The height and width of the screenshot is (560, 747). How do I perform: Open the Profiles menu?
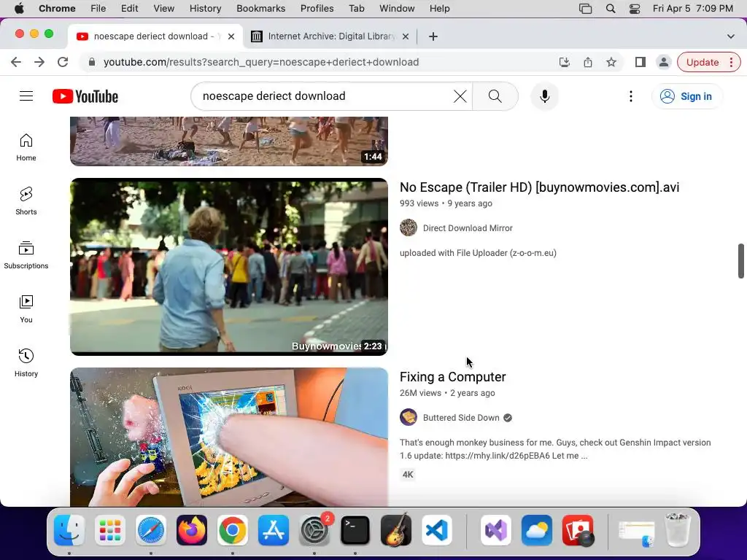click(x=317, y=9)
